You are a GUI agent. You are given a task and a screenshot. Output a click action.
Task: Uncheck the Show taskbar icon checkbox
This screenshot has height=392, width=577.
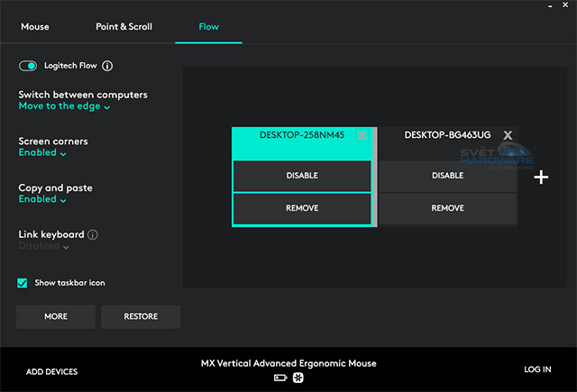(x=23, y=283)
